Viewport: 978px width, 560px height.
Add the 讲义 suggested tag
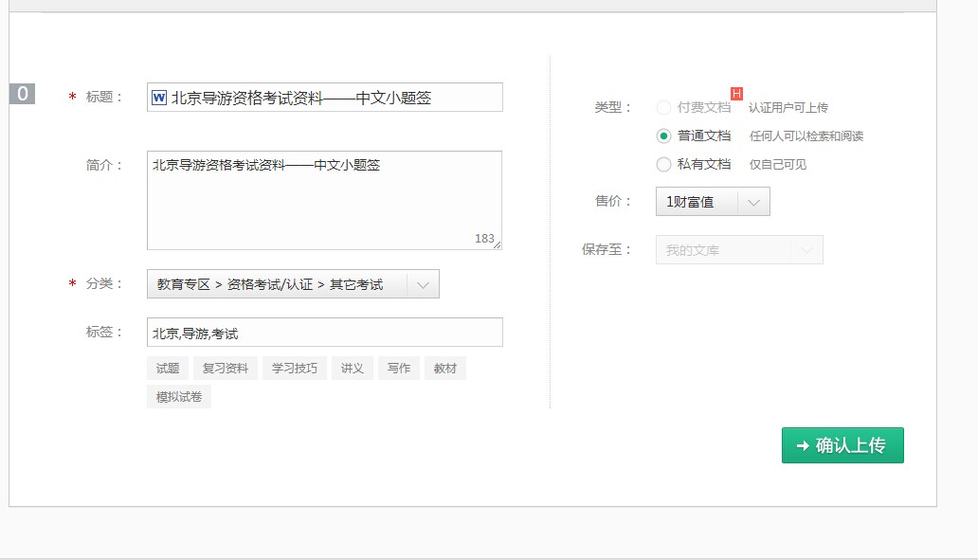click(353, 369)
